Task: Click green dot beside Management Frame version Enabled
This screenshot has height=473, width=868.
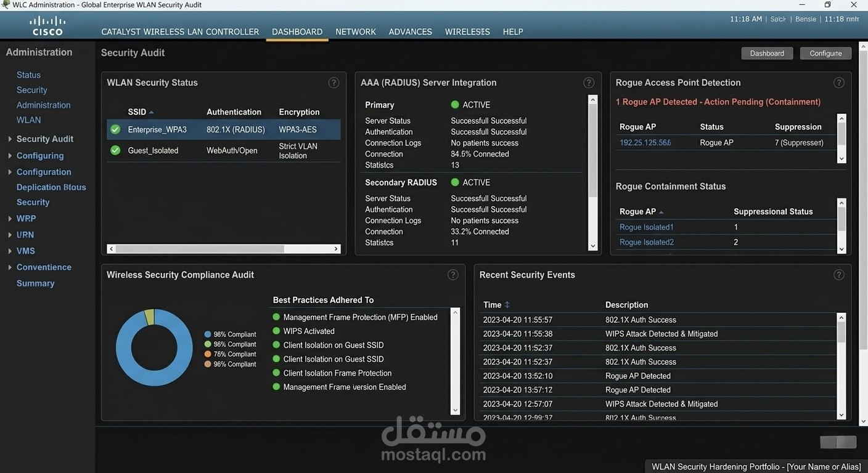Action: [x=276, y=387]
